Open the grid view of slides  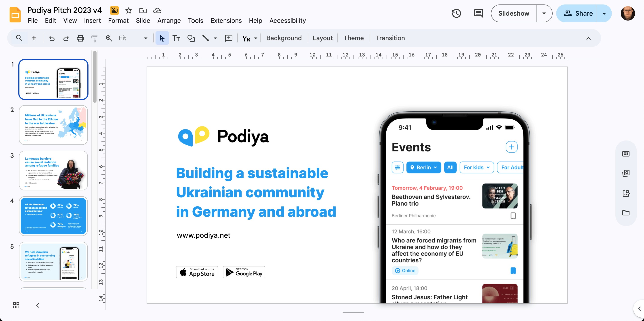click(x=16, y=305)
